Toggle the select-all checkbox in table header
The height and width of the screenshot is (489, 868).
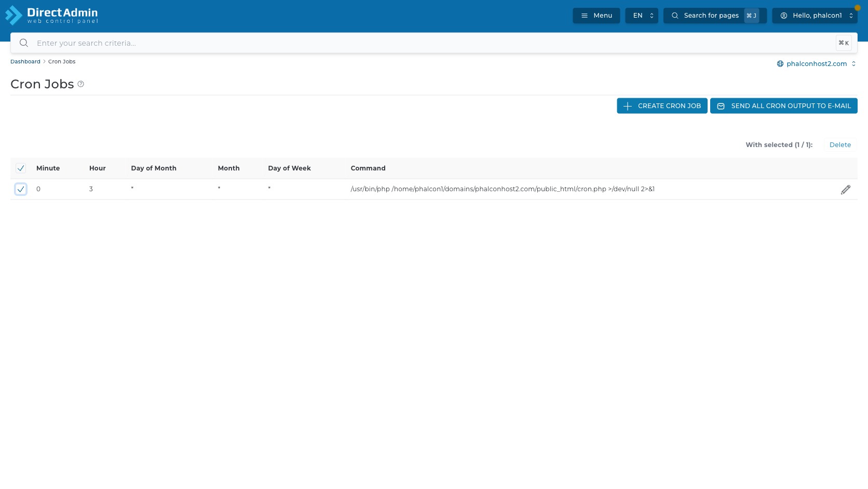pyautogui.click(x=21, y=168)
